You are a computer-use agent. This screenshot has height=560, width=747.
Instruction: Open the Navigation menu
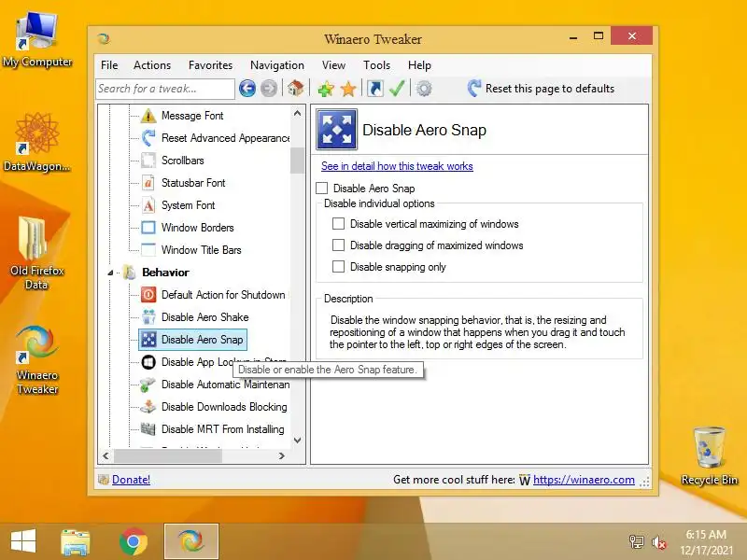click(277, 65)
